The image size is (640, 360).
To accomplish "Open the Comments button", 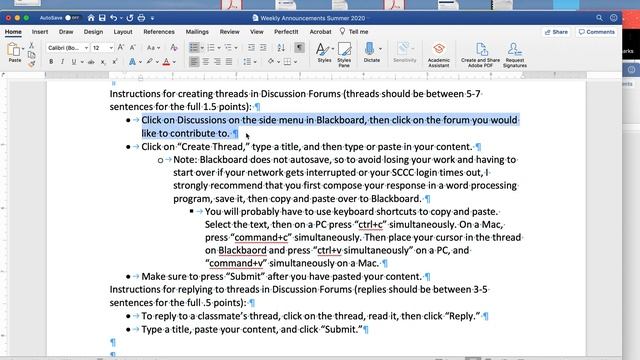I will [x=596, y=32].
